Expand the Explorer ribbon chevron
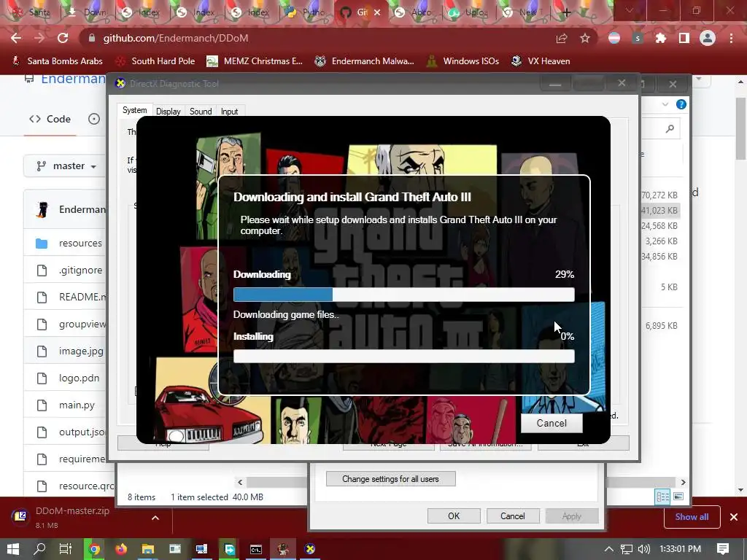 [x=665, y=104]
